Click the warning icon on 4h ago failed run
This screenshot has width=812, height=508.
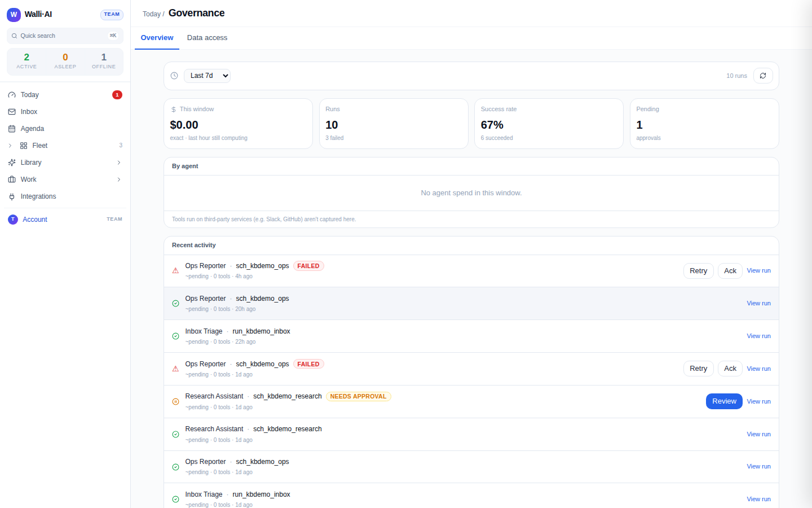(175, 271)
